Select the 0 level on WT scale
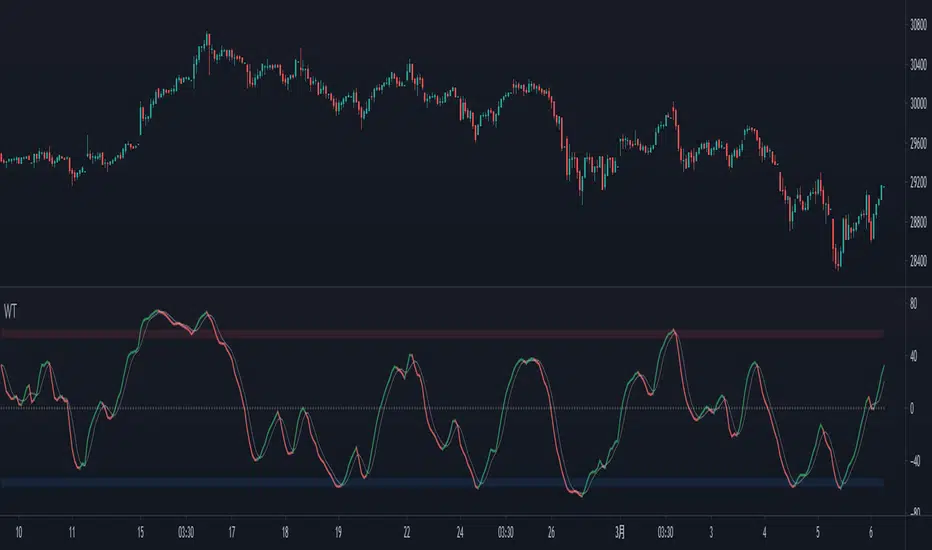 click(x=912, y=408)
